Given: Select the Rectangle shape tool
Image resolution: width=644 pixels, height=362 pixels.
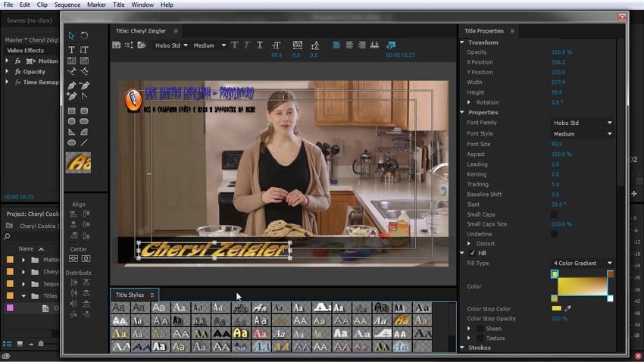Looking at the screenshot, I should [x=72, y=111].
